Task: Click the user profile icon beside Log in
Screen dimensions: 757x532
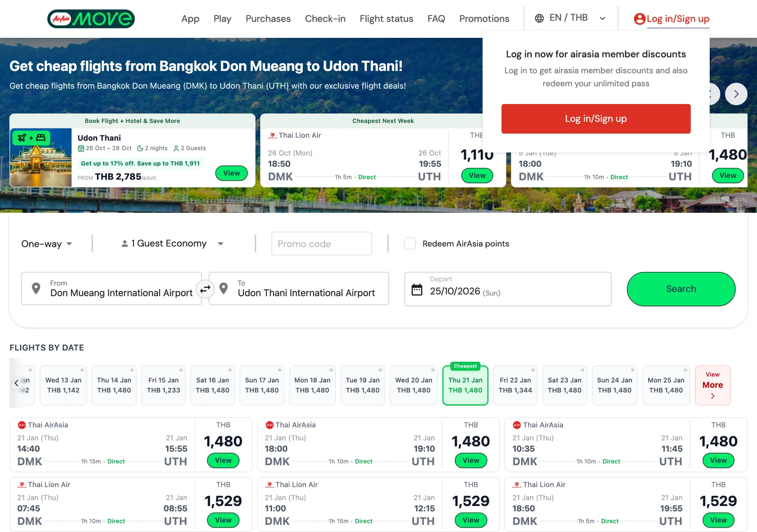Action: tap(640, 19)
